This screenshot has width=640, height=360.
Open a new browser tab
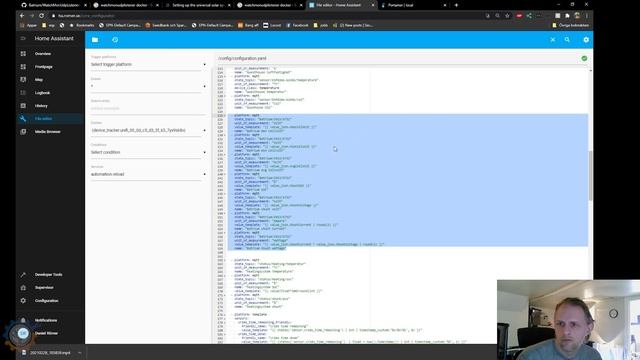click(x=456, y=5)
